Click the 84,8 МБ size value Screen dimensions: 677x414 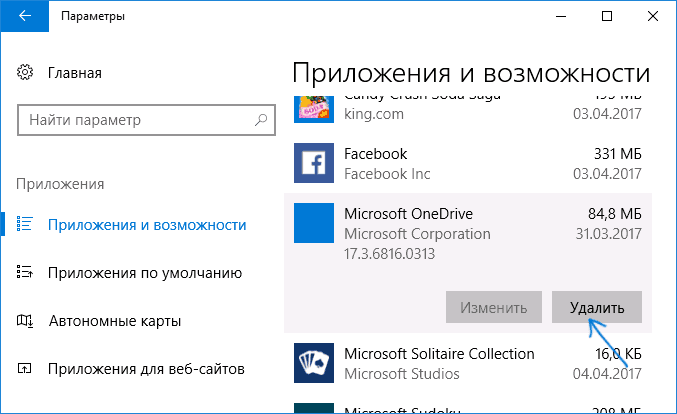[615, 214]
